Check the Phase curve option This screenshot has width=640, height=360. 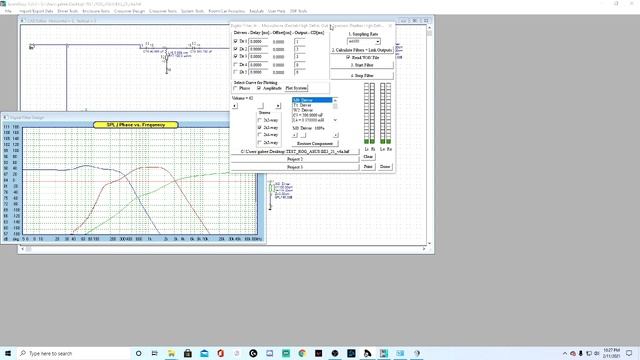pyautogui.click(x=236, y=88)
